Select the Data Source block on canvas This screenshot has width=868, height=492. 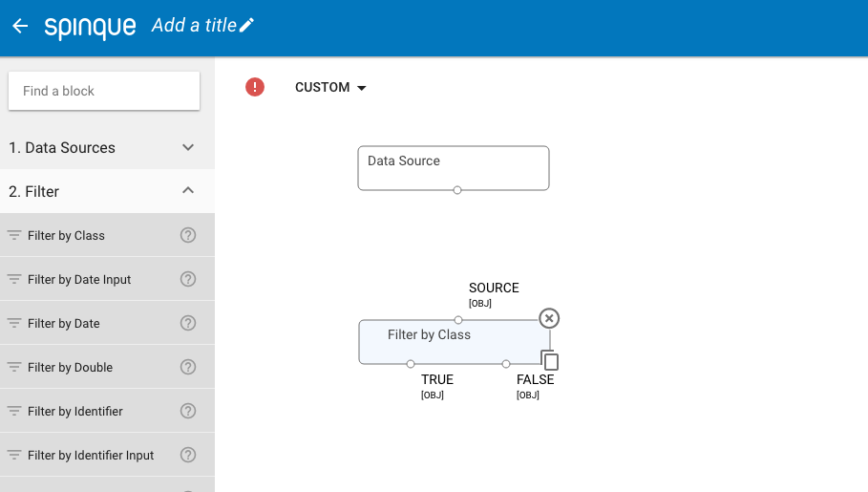click(454, 168)
